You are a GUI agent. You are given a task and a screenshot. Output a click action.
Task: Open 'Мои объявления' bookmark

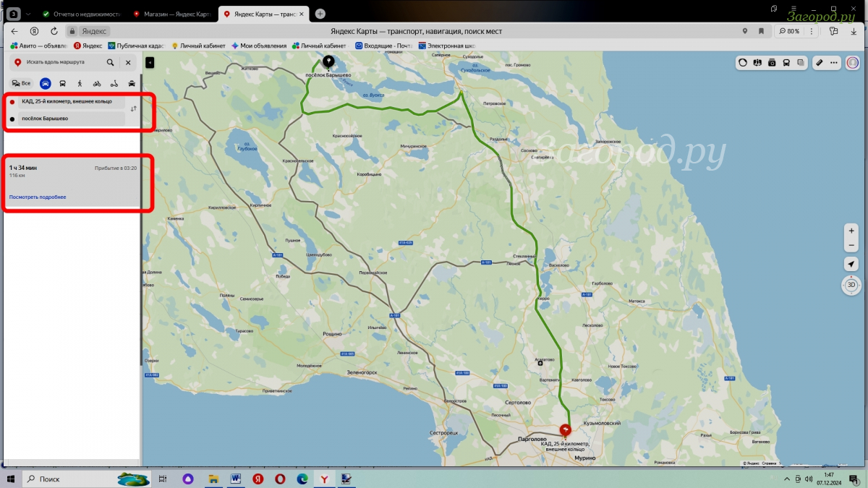coord(258,46)
